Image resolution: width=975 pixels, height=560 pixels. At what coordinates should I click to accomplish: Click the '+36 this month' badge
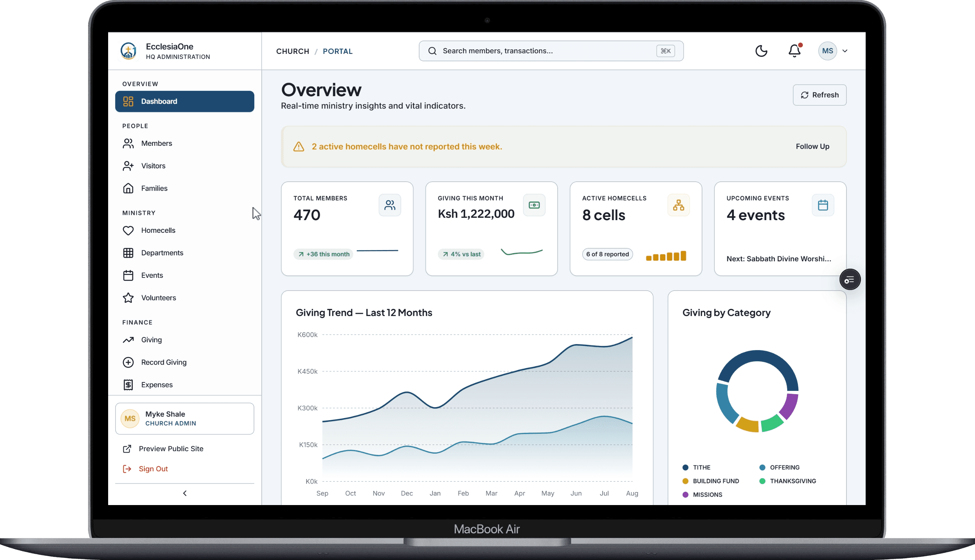coord(323,254)
